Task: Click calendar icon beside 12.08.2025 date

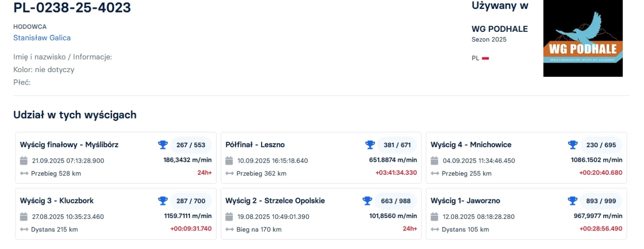Action: pos(434,217)
